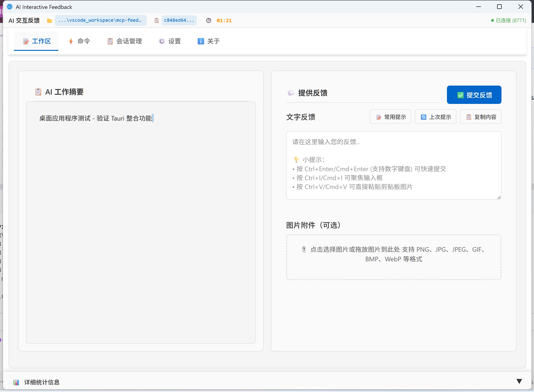534x392 pixels.
Task: Click the folder icon beside project path
Action: (x=50, y=21)
